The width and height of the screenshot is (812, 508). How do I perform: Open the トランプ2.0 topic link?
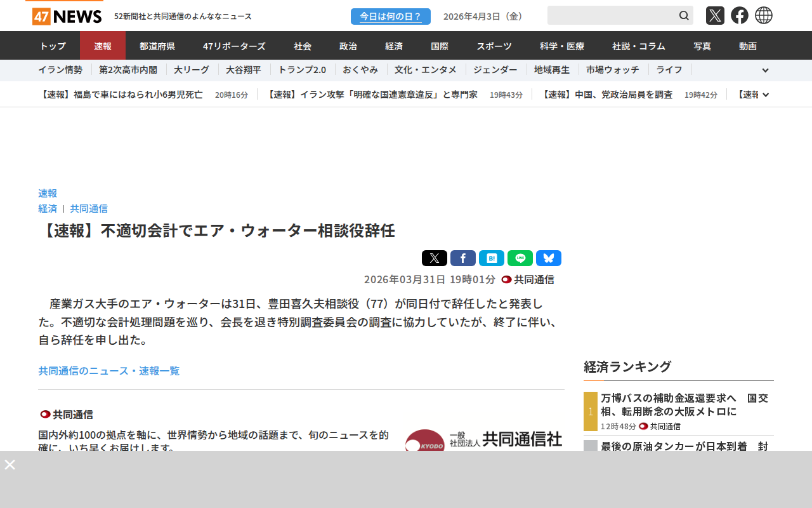(x=302, y=70)
